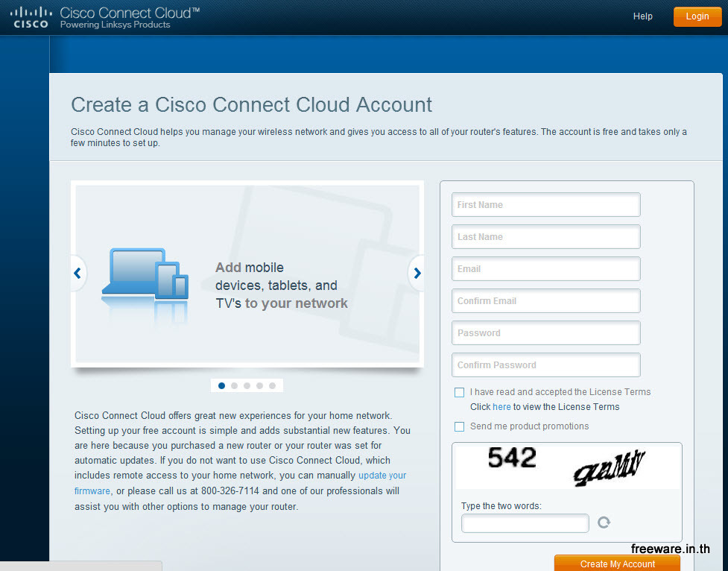Select the Confirm Password field
Image resolution: width=728 pixels, height=571 pixels.
click(x=546, y=365)
